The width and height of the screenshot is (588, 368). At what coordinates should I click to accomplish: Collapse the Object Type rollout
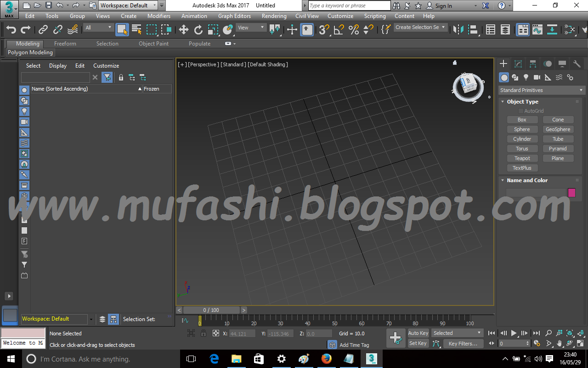click(x=522, y=102)
